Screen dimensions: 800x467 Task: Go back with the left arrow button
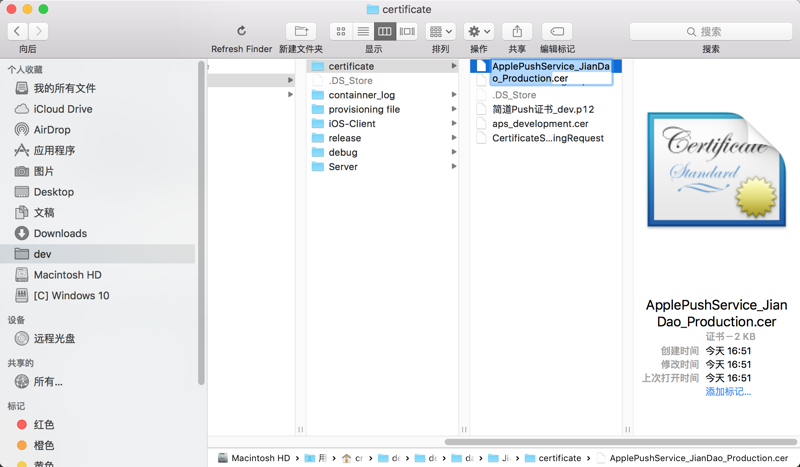pyautogui.click(x=17, y=31)
